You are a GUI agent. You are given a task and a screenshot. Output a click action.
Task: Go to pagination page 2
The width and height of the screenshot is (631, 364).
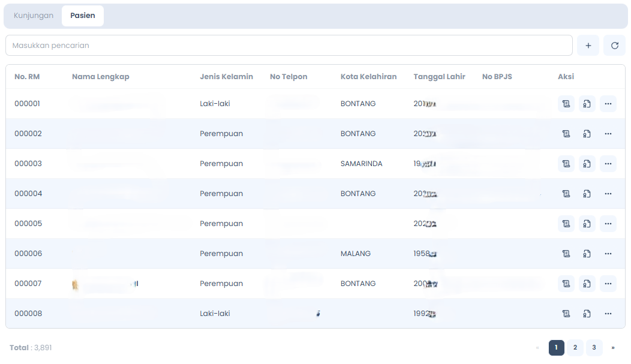[575, 348]
